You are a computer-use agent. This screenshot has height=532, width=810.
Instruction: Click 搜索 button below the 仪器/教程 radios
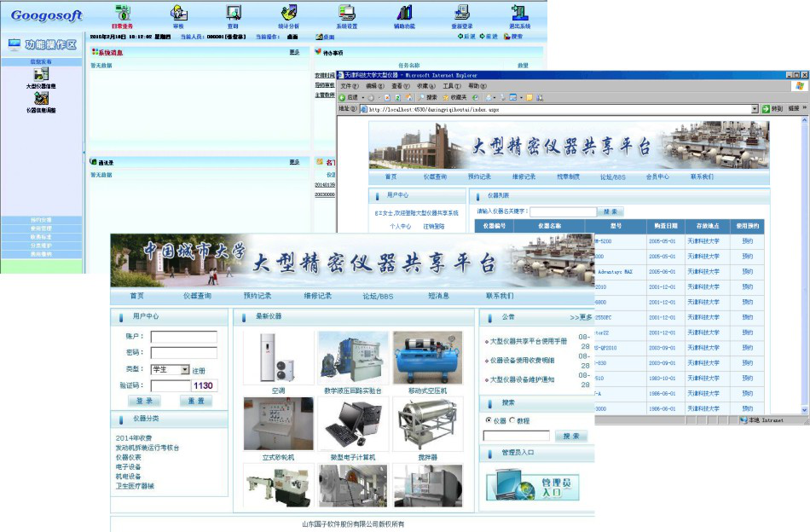pyautogui.click(x=570, y=437)
